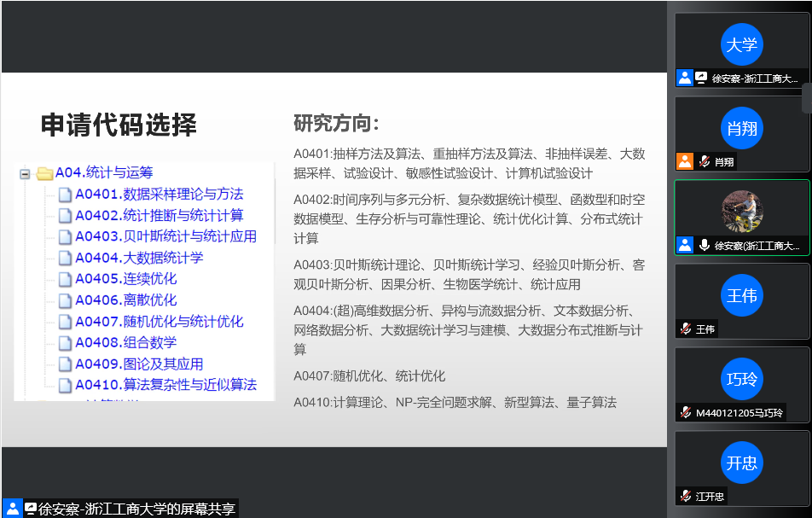Open the A0407.随机优化与统计优化 entry
Image resolution: width=812 pixels, height=518 pixels.
(159, 322)
